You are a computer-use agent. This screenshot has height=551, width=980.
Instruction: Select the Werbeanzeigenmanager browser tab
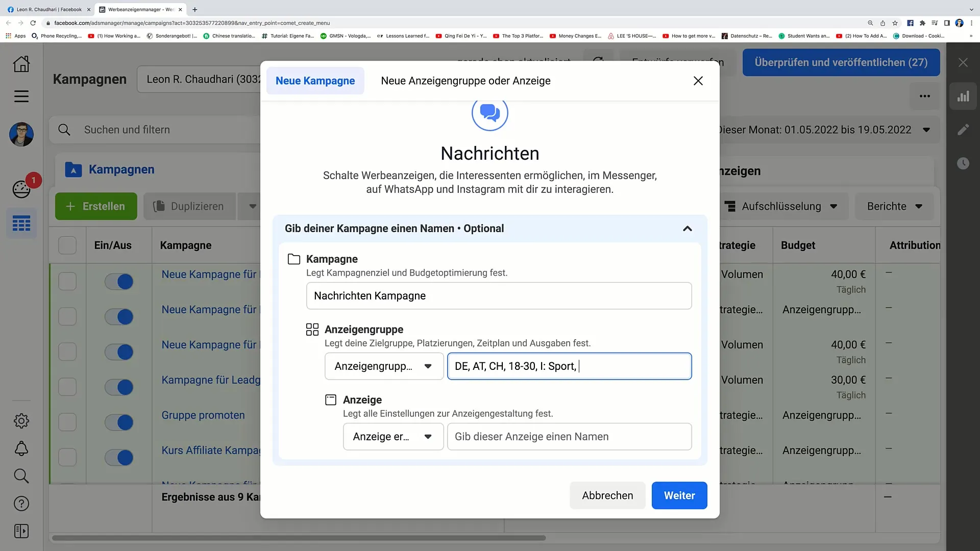tap(140, 9)
